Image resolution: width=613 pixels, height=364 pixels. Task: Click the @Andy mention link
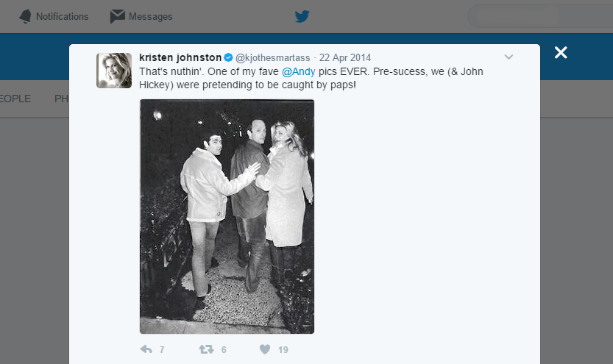tap(299, 71)
